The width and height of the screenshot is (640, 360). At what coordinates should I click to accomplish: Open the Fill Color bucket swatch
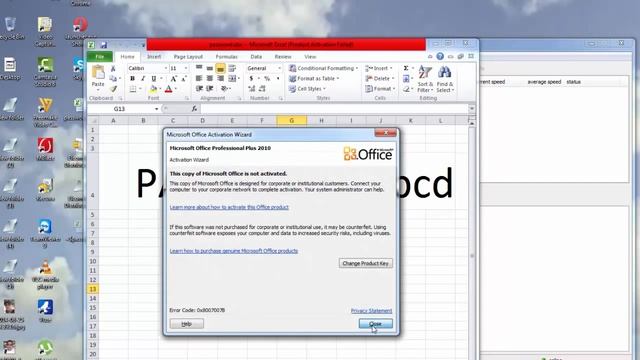pos(153,89)
